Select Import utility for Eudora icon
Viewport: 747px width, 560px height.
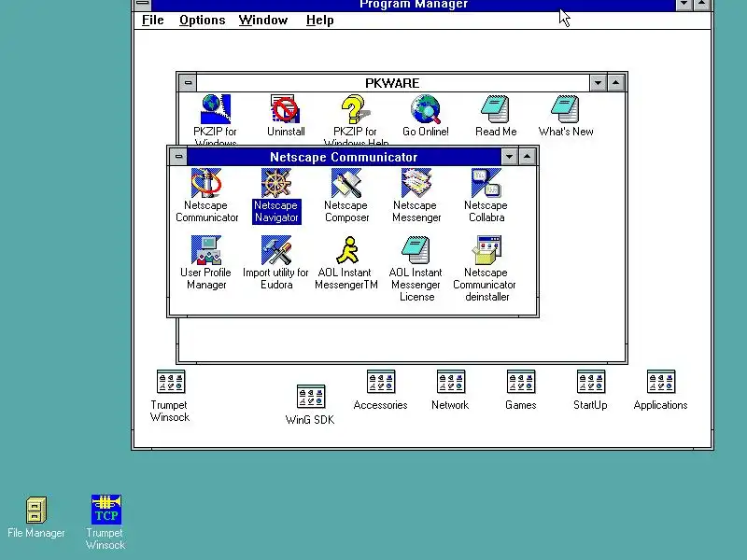pyautogui.click(x=276, y=250)
